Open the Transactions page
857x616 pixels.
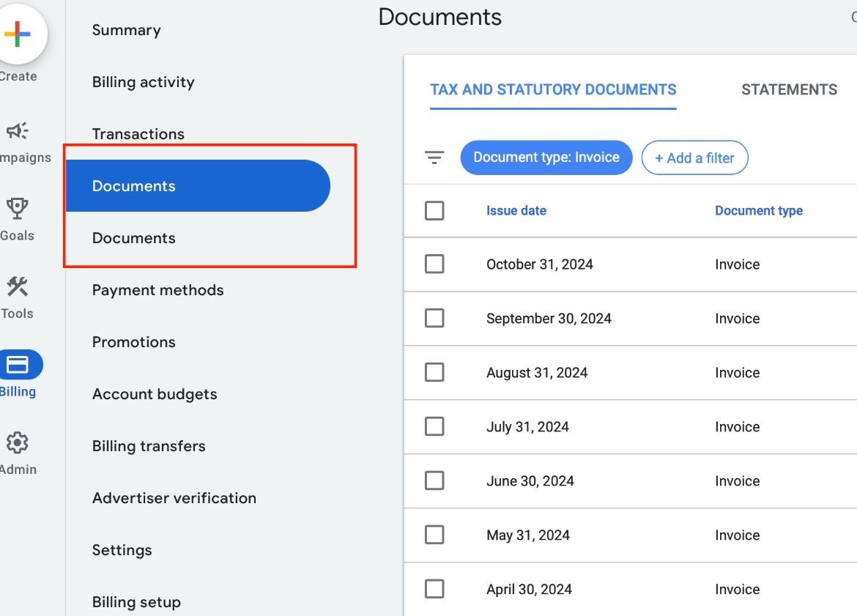click(138, 134)
